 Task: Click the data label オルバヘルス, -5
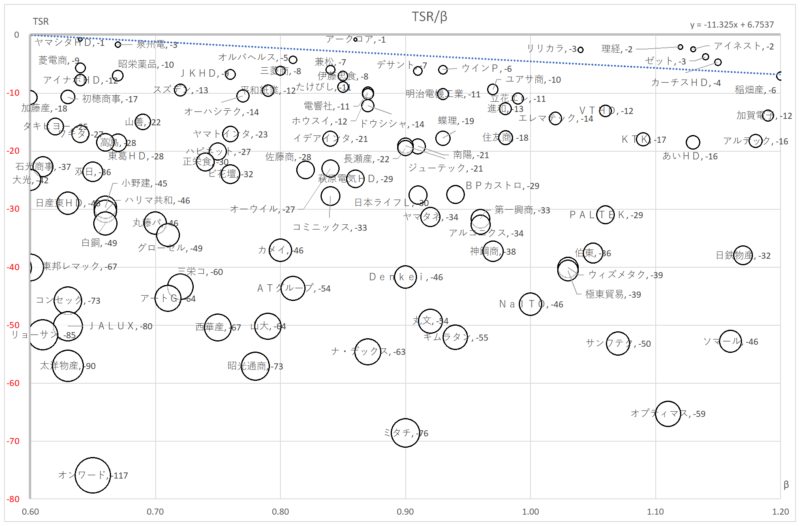point(253,58)
